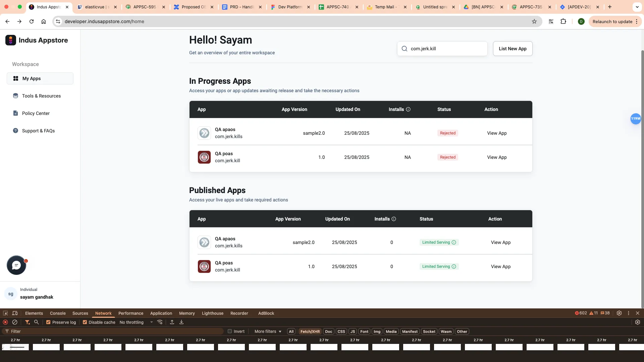Click info icon beside QA apaos Limited Serving
The image size is (644, 362).
click(x=454, y=242)
